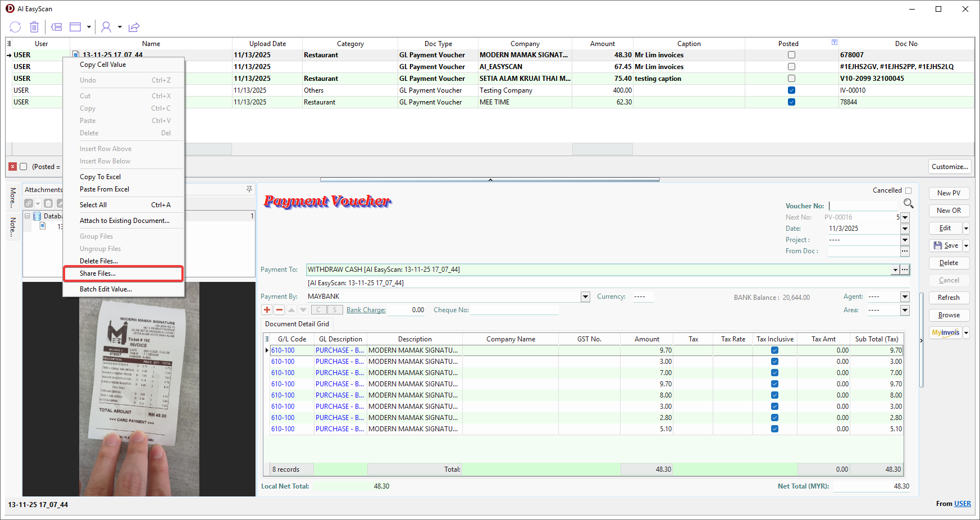
Task: Click the refresh icon in top toolbar
Action: [15, 27]
